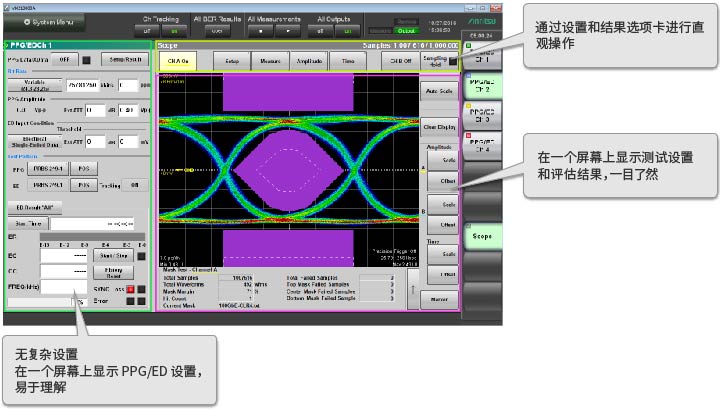The image size is (720, 410).
Task: Start all measurements with the play icon
Action: click(288, 31)
